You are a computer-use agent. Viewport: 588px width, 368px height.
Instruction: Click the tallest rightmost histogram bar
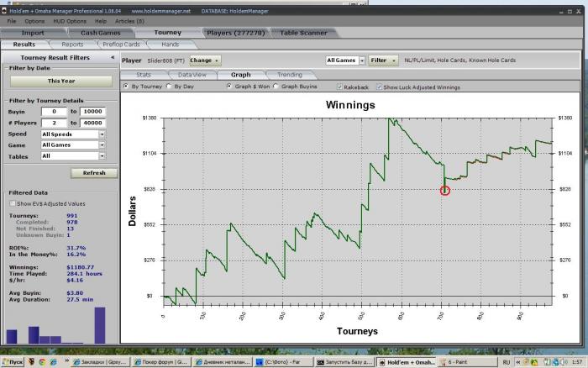tap(100, 326)
